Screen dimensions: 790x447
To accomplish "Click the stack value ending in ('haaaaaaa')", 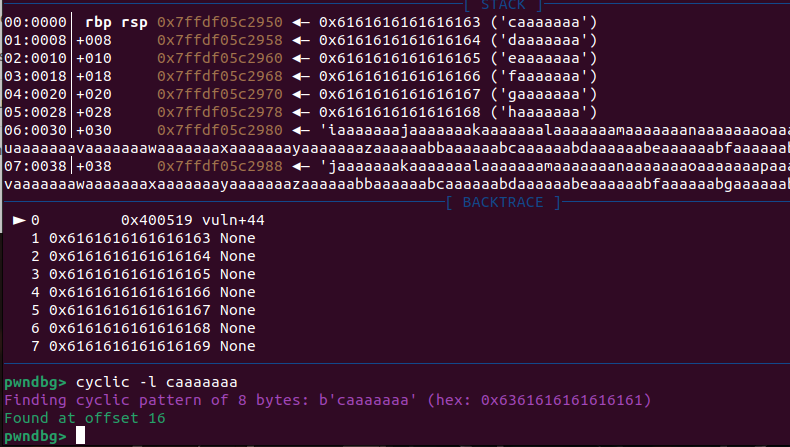I will click(x=458, y=112).
